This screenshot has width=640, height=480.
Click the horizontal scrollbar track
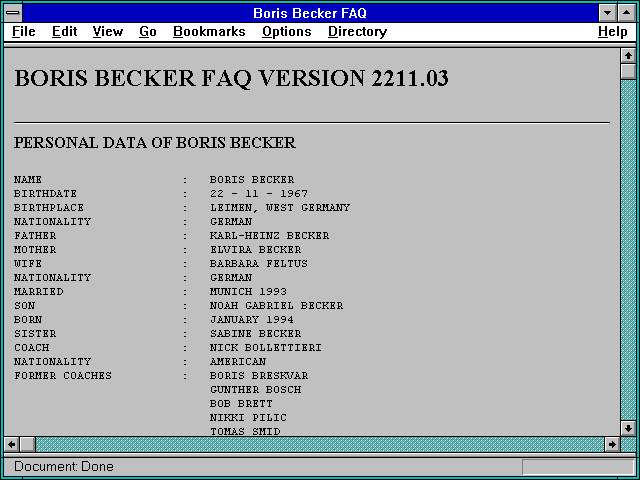(320, 444)
